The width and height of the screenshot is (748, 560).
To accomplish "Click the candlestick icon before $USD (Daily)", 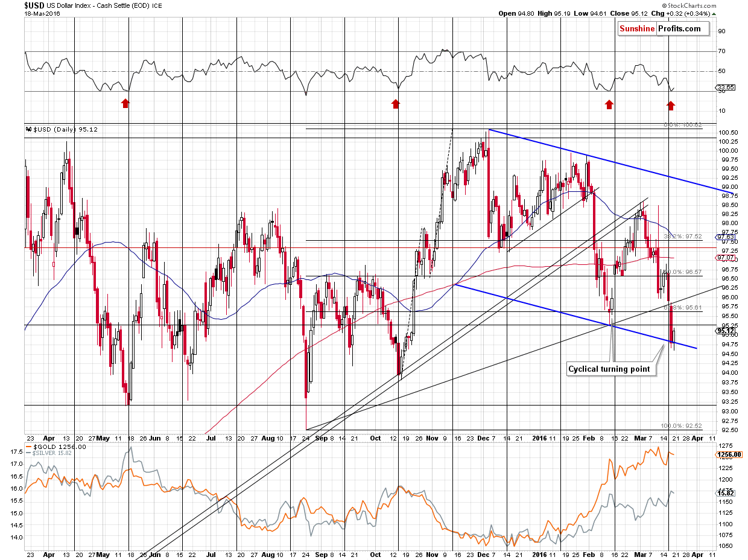I will click(28, 129).
